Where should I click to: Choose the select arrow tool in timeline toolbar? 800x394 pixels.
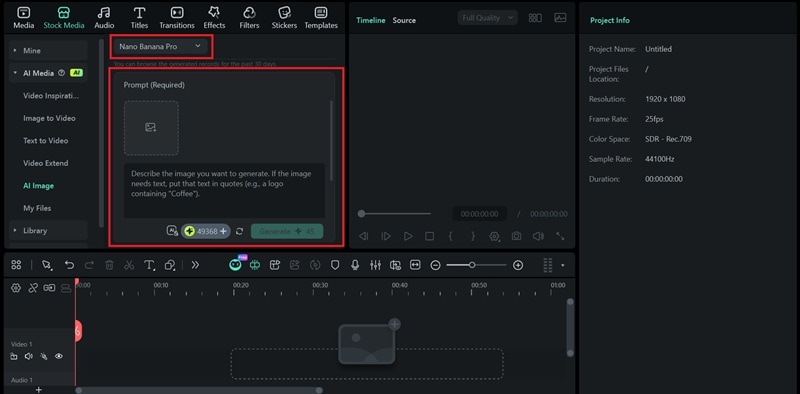point(47,265)
